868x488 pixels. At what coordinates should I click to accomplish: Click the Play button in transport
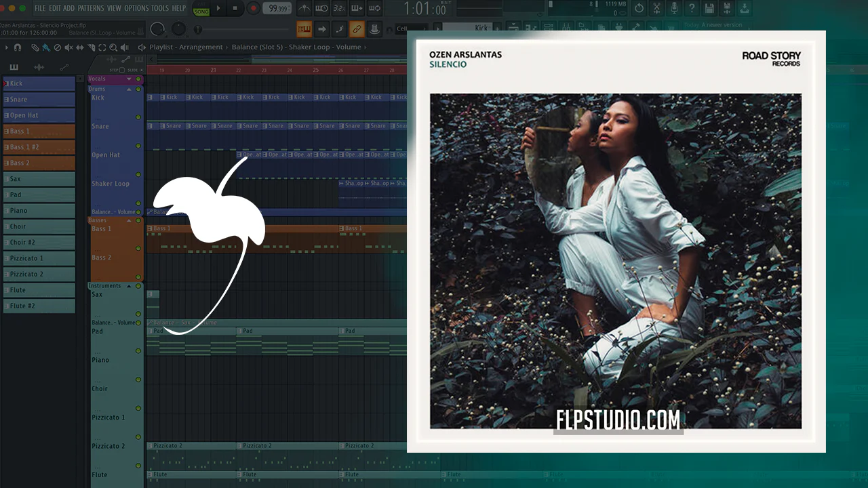(218, 8)
